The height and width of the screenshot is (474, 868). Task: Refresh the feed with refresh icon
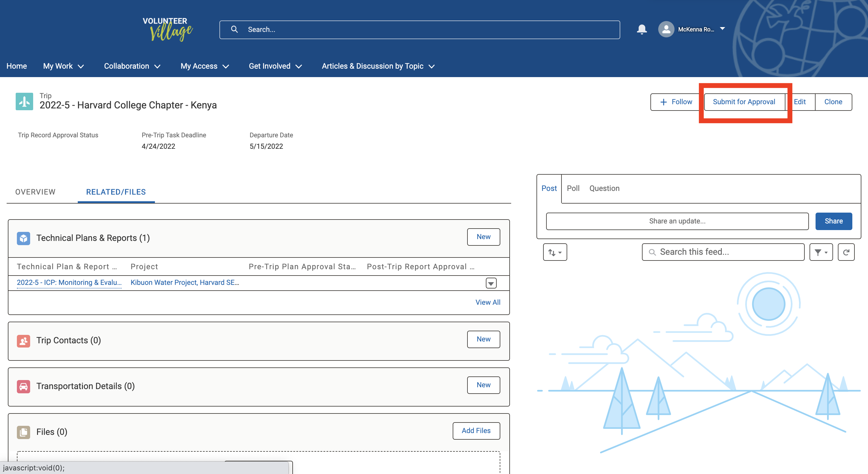tap(846, 252)
